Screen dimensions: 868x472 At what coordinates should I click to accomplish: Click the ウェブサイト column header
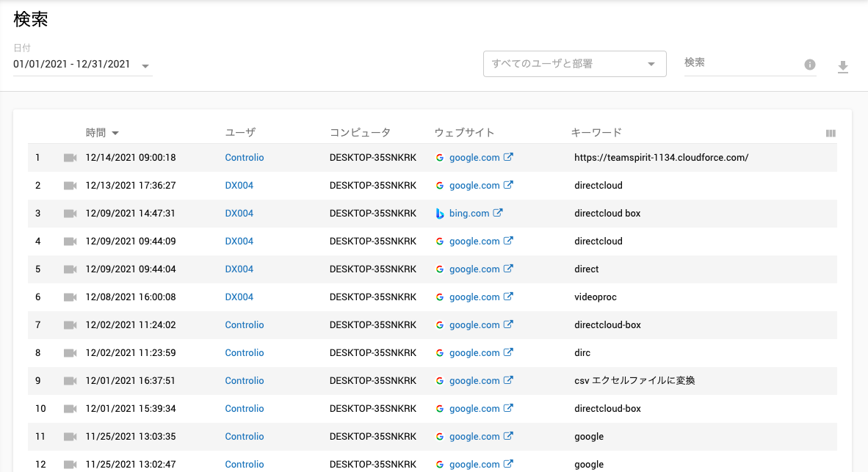click(464, 133)
